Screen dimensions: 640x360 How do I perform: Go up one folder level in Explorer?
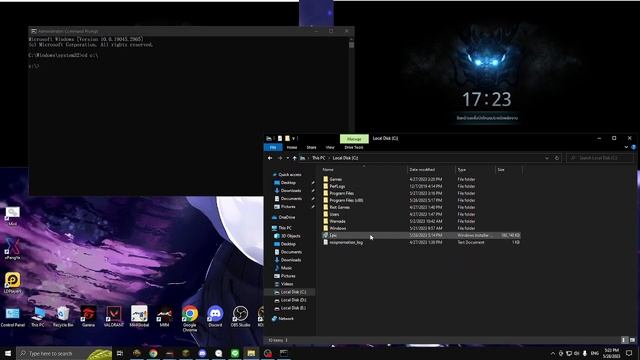pyautogui.click(x=294, y=158)
